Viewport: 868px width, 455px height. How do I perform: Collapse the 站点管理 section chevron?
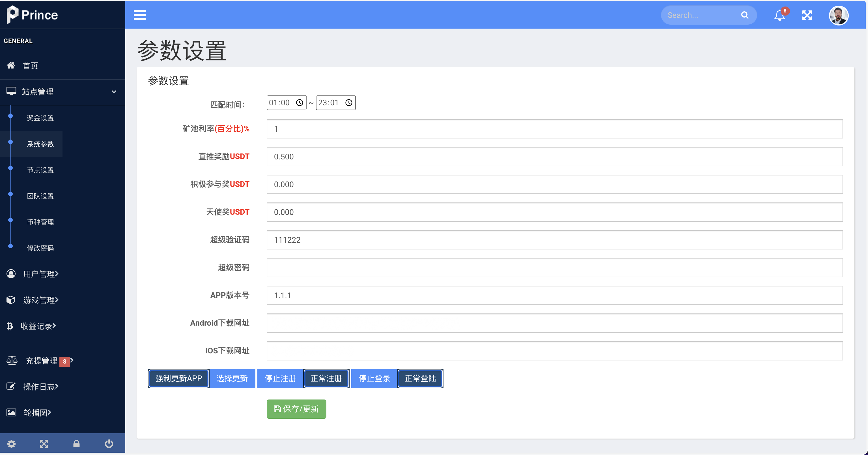[x=114, y=92]
